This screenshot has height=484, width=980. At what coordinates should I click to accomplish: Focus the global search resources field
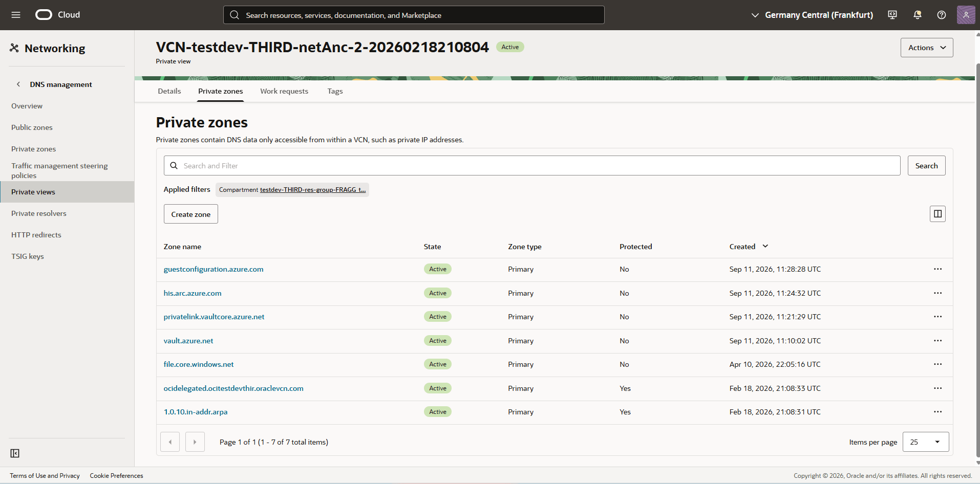click(414, 15)
